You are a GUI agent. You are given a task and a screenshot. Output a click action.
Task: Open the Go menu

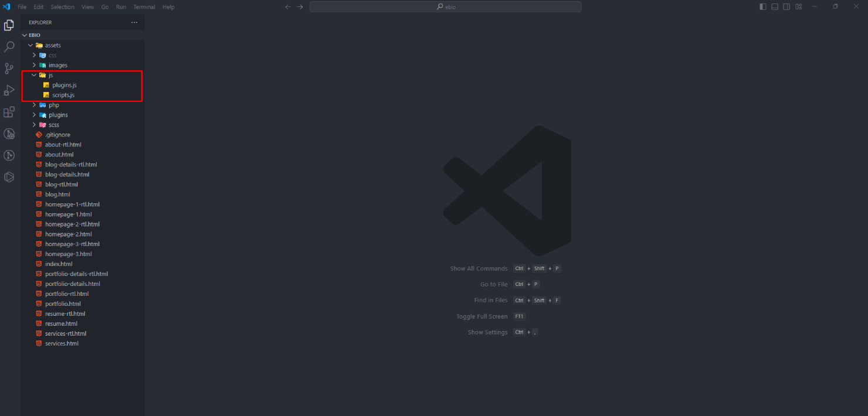coord(105,7)
